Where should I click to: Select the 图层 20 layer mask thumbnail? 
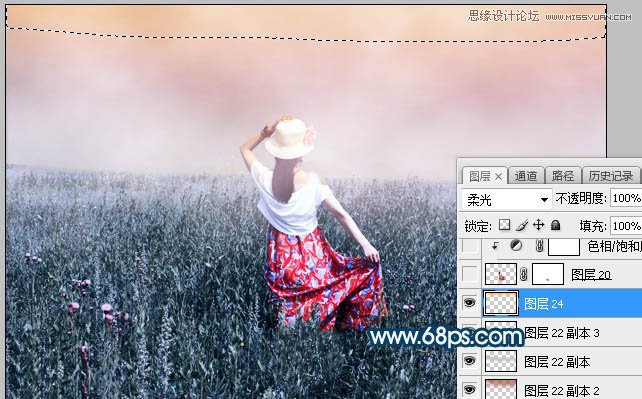pos(548,274)
